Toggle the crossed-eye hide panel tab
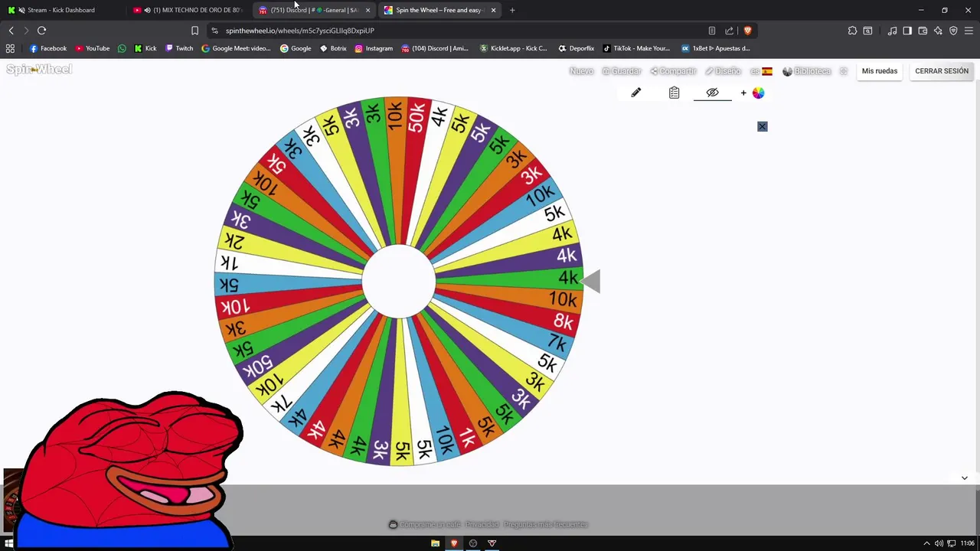The height and width of the screenshot is (551, 980). click(x=712, y=93)
